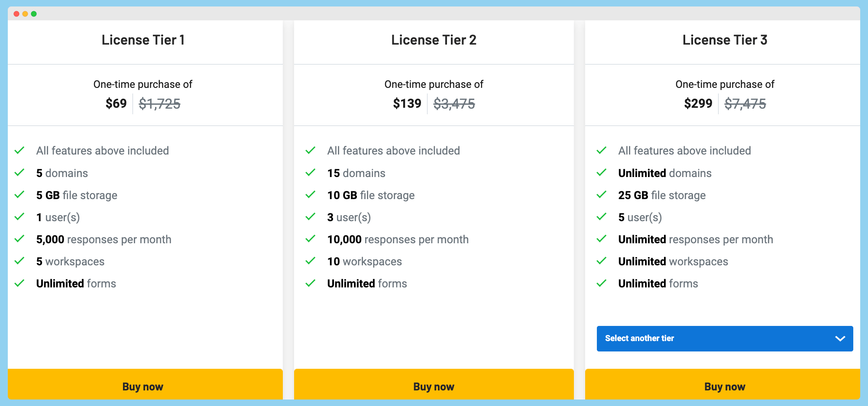Click the checkmark beside 1 user(s)
Screen dimensions: 868x406
19,217
